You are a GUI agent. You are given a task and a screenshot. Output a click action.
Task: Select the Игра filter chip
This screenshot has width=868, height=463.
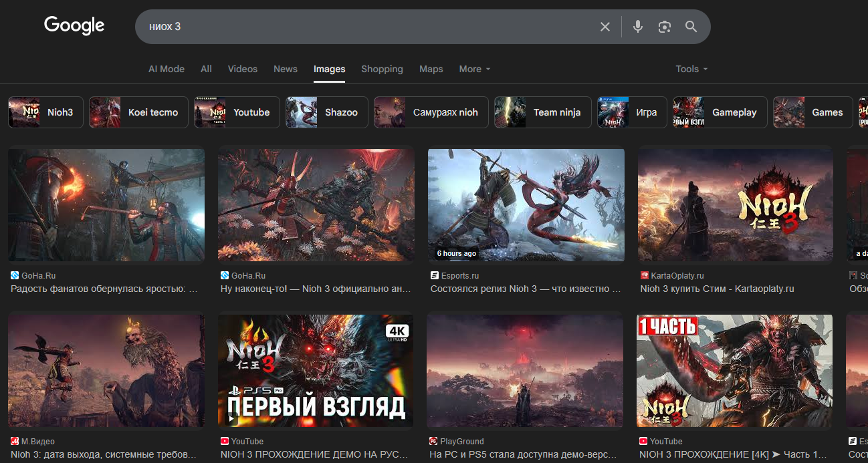click(632, 112)
